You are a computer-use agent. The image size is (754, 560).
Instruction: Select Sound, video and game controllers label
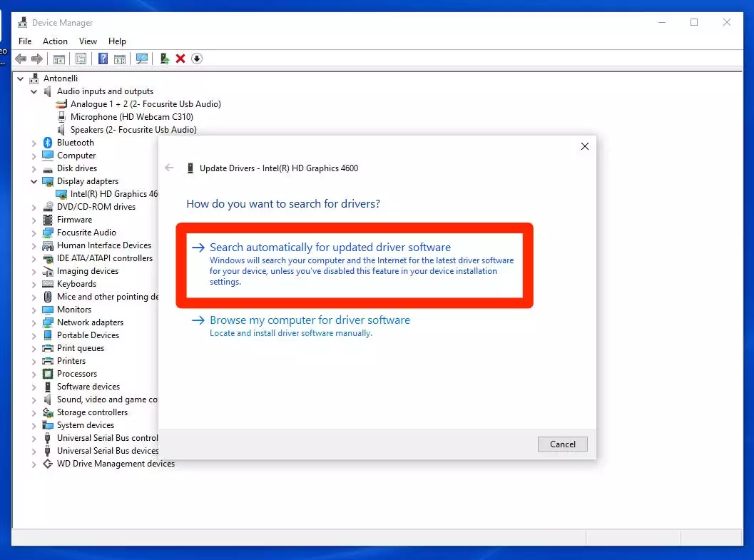pyautogui.click(x=107, y=400)
